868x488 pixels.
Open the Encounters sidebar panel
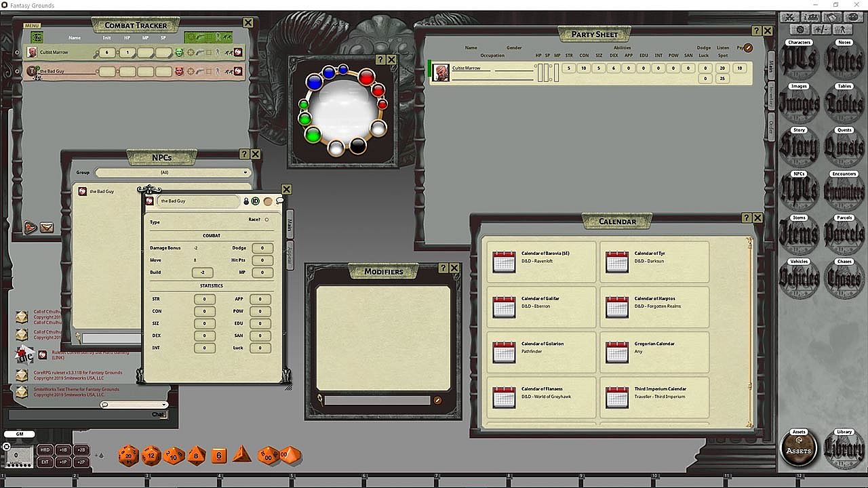point(844,190)
